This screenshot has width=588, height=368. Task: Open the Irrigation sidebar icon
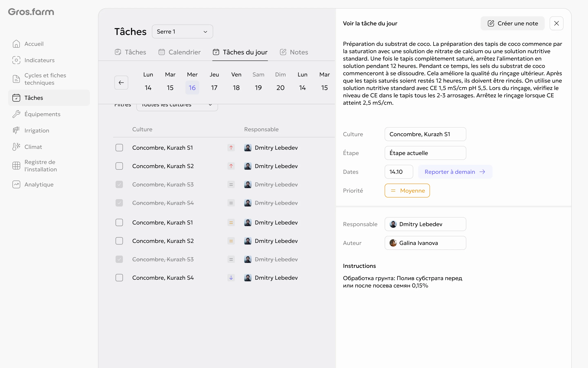click(16, 130)
